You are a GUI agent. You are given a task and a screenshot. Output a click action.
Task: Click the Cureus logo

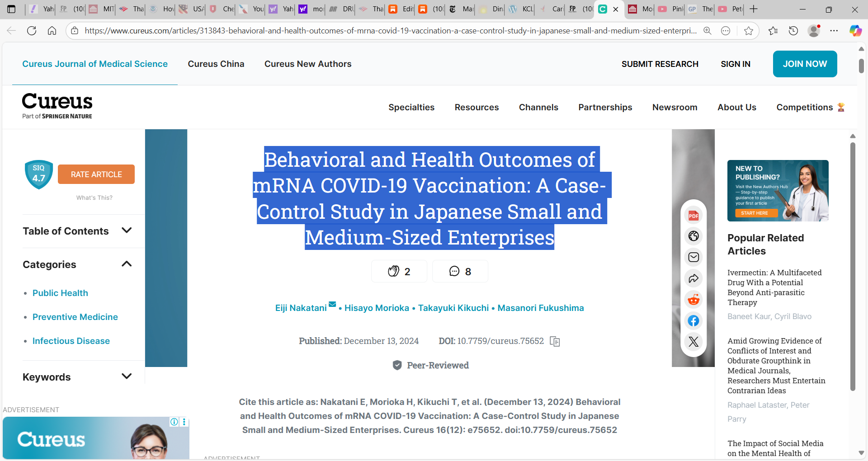[x=57, y=106]
